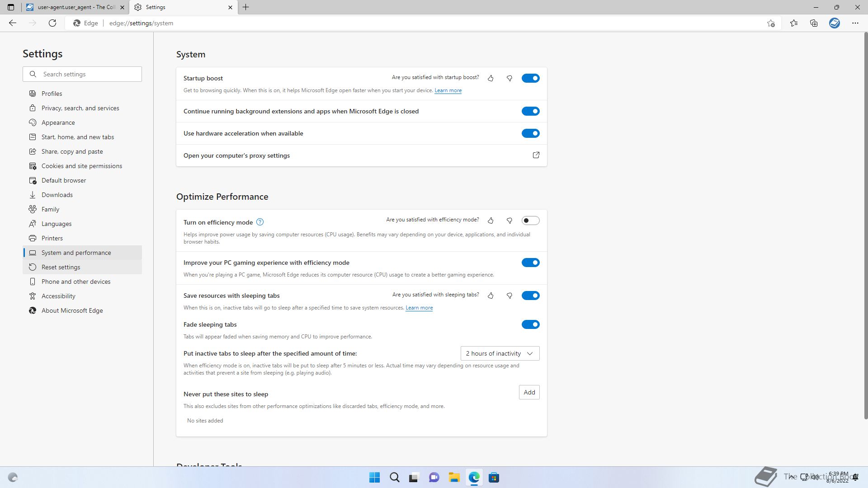Disable Save resources with sleeping tabs
The height and width of the screenshot is (488, 868).
tap(530, 296)
